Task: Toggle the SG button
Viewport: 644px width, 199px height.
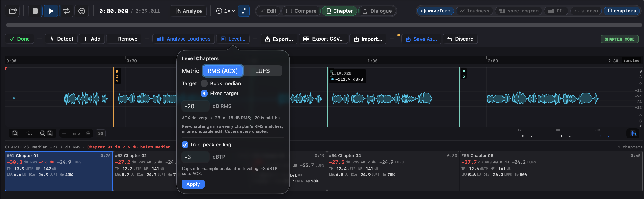Action: click(x=101, y=133)
